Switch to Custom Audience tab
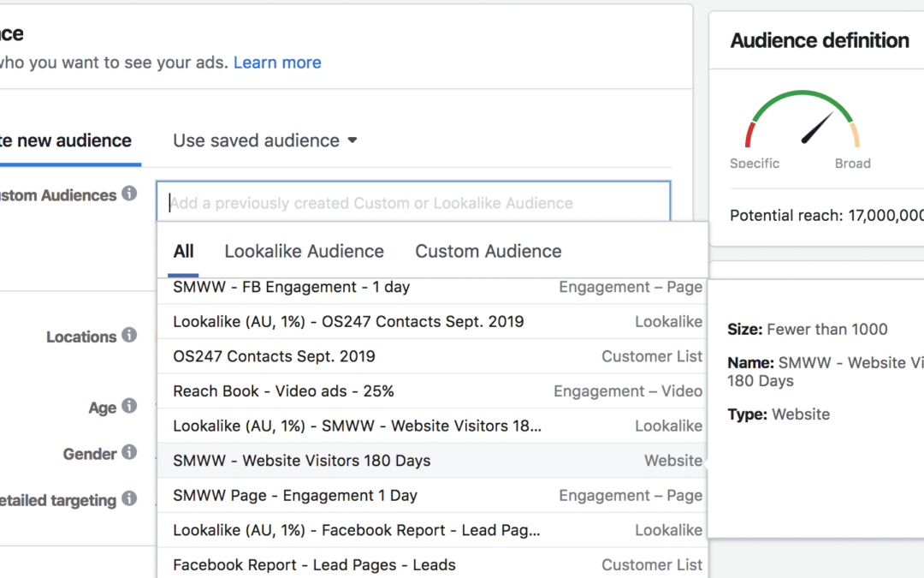This screenshot has width=924, height=578. [x=489, y=252]
